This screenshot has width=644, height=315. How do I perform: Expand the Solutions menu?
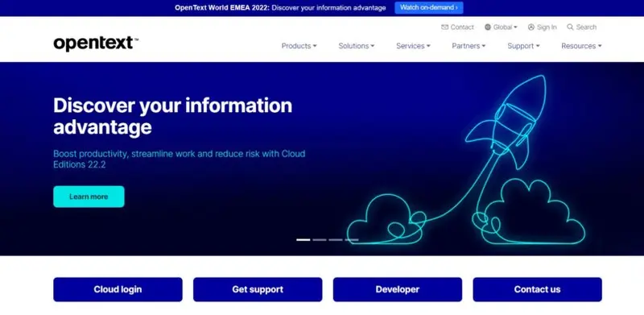357,46
